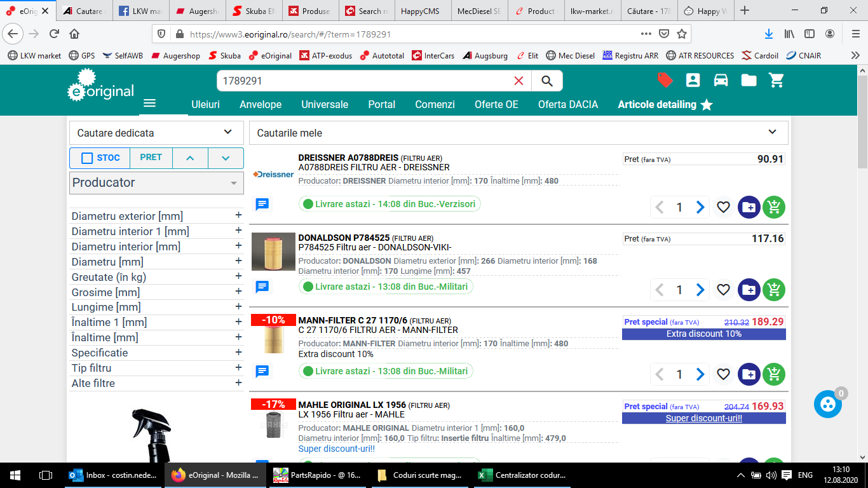Add Mann-Filter C 27 1170/6 to cart
Image resolution: width=868 pixels, height=488 pixels.
(x=774, y=374)
